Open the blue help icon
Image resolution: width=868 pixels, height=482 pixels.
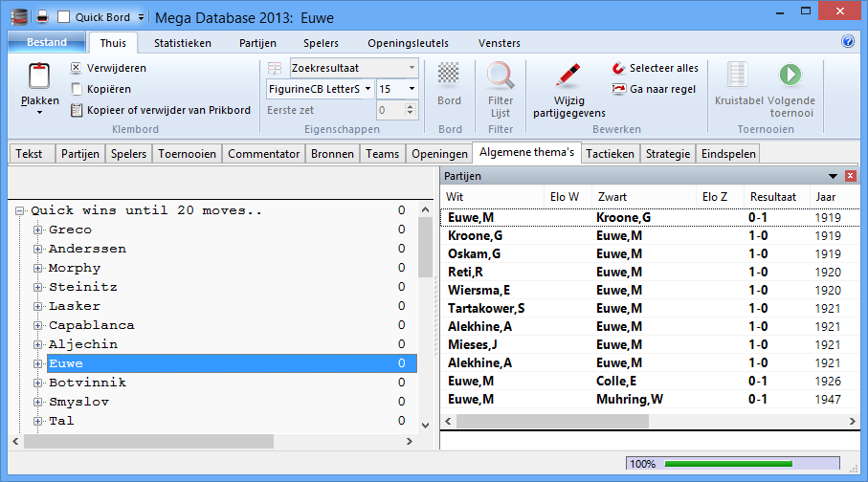tap(848, 41)
